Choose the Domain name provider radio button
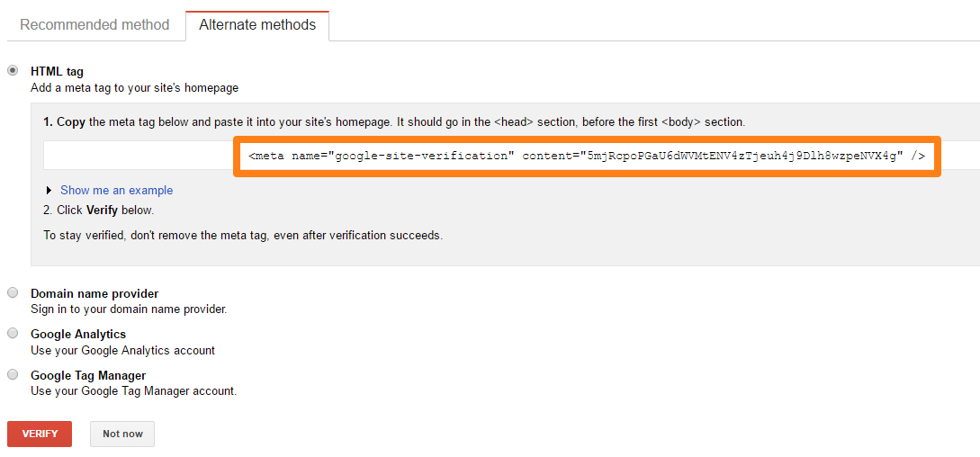Viewport: 980px width, 457px height. (x=13, y=292)
